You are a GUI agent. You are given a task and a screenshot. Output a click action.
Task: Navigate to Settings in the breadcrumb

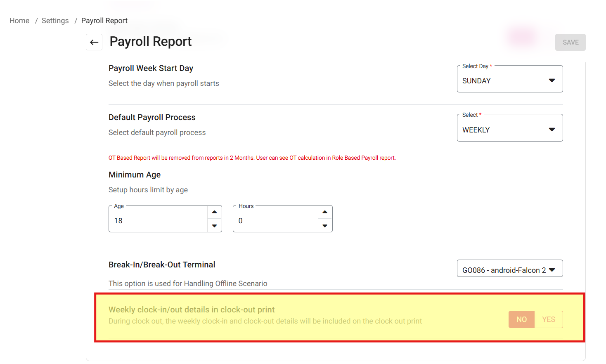55,21
